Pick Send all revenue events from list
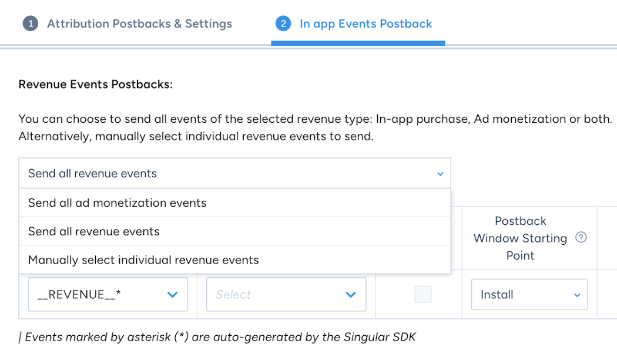The image size is (617, 364). pyautogui.click(x=94, y=231)
